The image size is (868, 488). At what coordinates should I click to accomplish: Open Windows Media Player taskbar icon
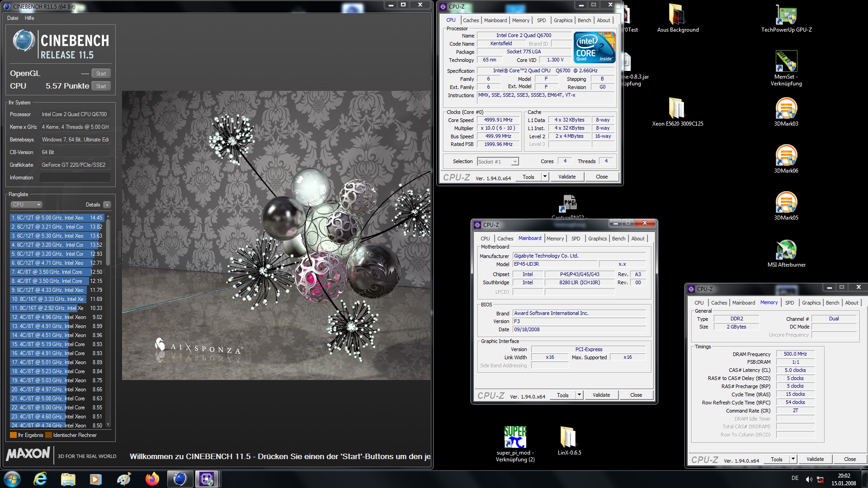point(96,479)
